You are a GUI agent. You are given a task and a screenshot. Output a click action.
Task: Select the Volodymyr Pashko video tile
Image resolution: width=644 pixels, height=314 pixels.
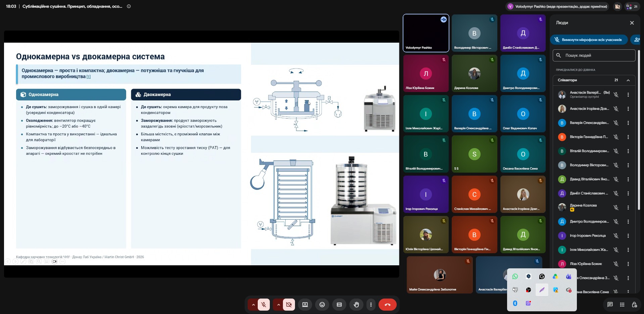point(426,33)
